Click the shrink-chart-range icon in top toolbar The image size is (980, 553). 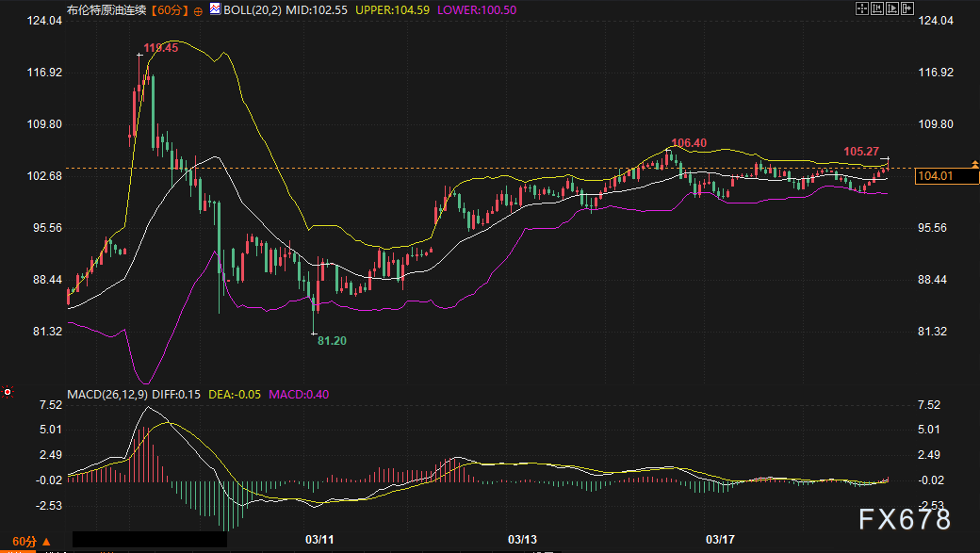coord(876,8)
